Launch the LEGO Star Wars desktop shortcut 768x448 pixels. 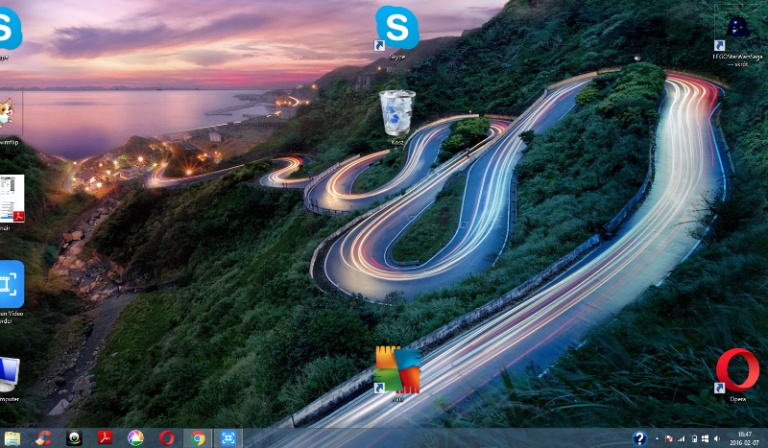[x=737, y=28]
